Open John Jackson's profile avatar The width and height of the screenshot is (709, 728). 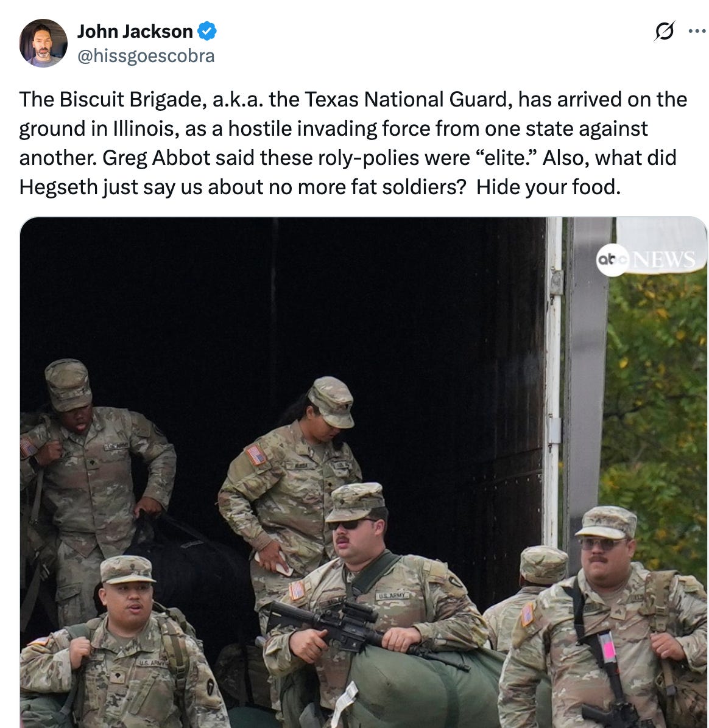(x=43, y=43)
